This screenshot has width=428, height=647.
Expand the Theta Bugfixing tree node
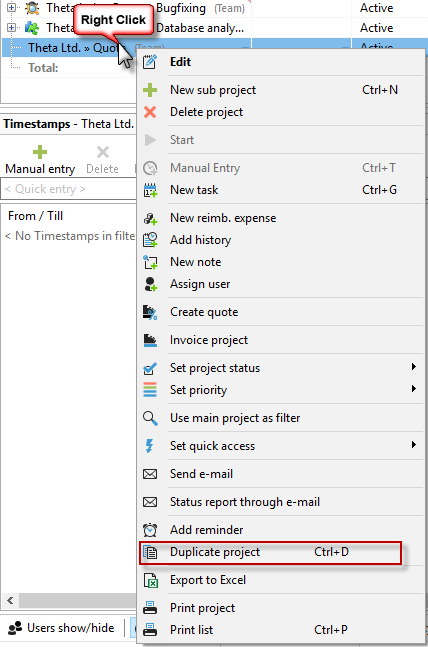pos(12,7)
